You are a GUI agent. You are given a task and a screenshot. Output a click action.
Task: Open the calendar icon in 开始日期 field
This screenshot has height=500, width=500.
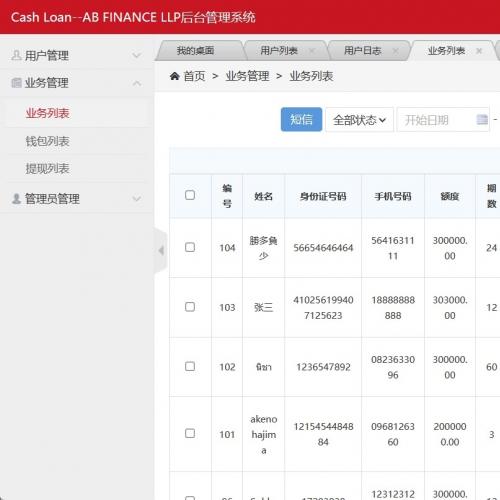point(482,119)
